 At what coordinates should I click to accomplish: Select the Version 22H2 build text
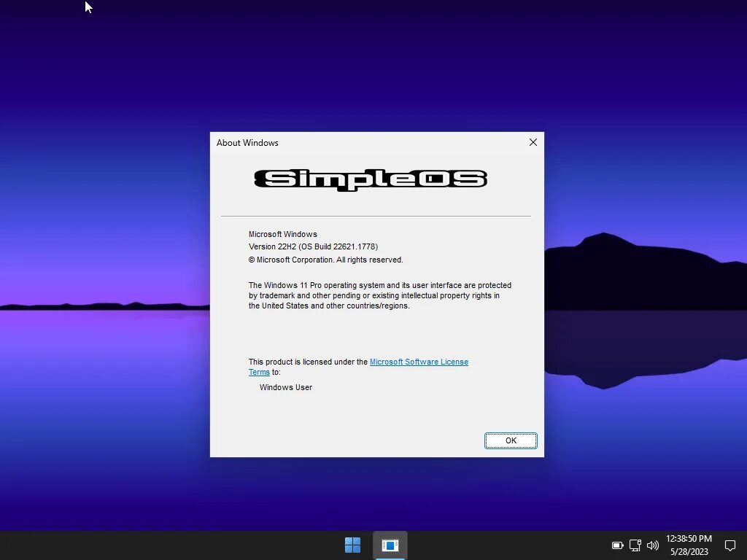[313, 246]
